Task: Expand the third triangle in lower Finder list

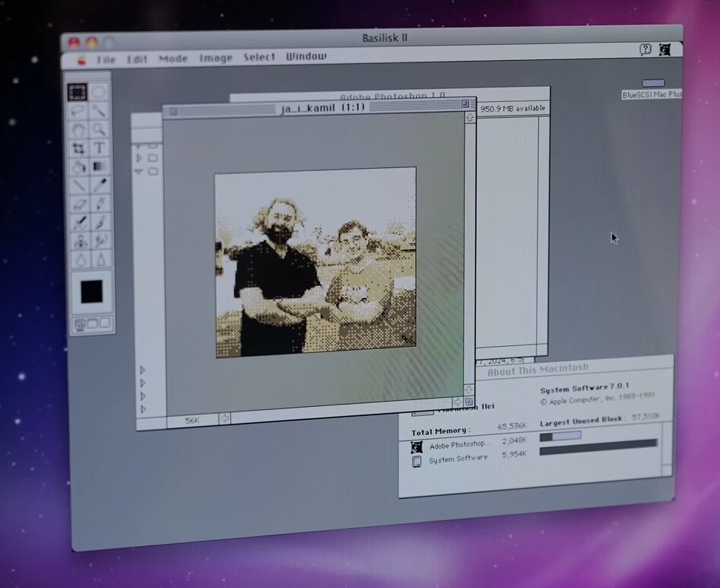Action: 143,396
